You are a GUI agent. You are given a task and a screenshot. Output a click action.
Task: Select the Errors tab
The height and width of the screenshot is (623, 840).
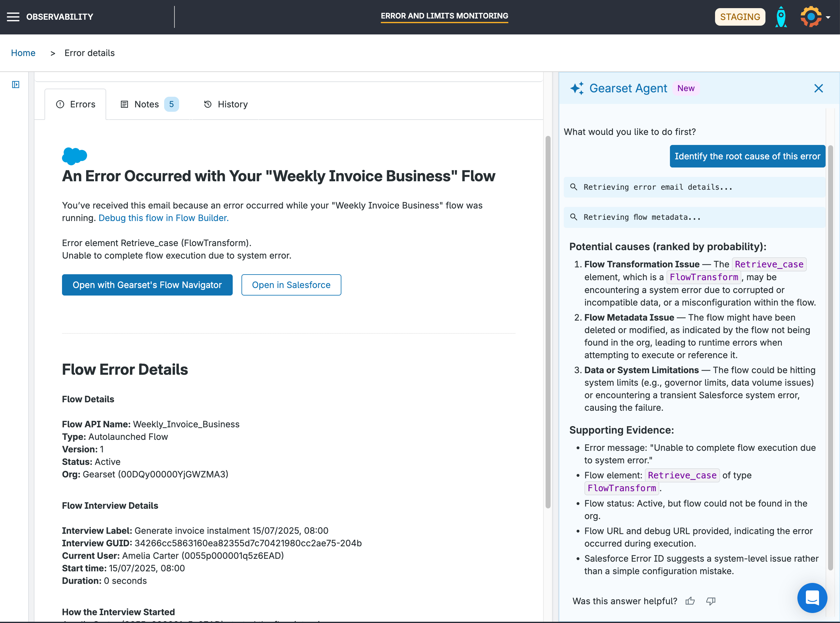[75, 105]
